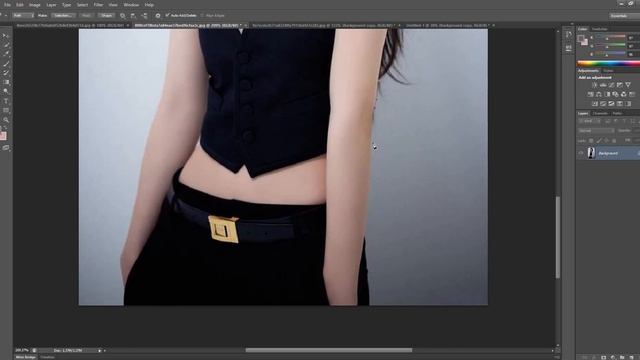Image resolution: width=640 pixels, height=360 pixels.
Task: Add a Black & White adjustment
Action: coord(607,94)
